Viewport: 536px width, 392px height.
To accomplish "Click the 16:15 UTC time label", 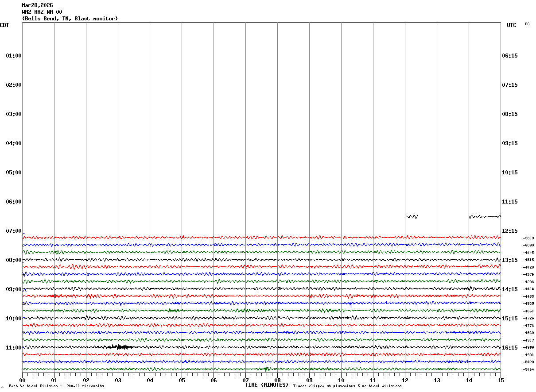I will click(510, 348).
